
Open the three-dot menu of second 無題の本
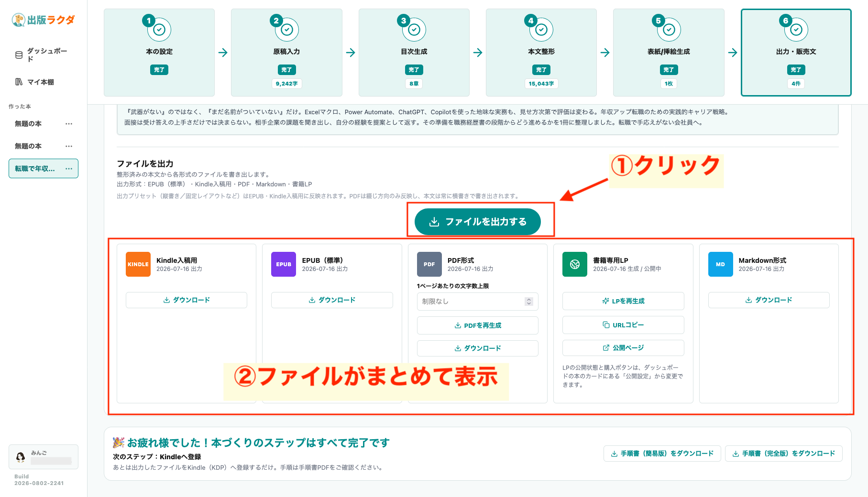point(69,146)
